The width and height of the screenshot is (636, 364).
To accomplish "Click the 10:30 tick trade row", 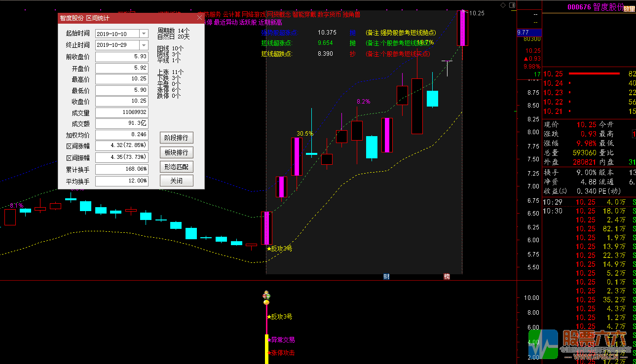I will coord(589,211).
